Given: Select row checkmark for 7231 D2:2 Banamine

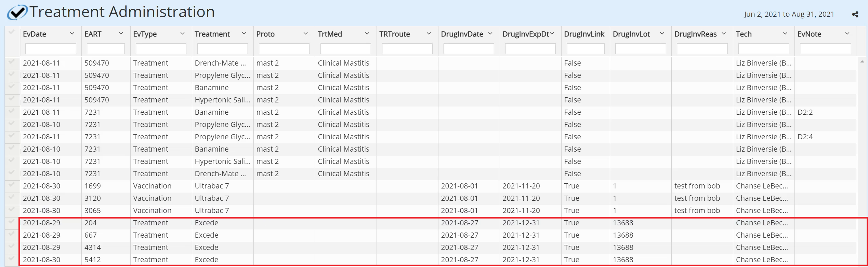Looking at the screenshot, I should point(12,111).
